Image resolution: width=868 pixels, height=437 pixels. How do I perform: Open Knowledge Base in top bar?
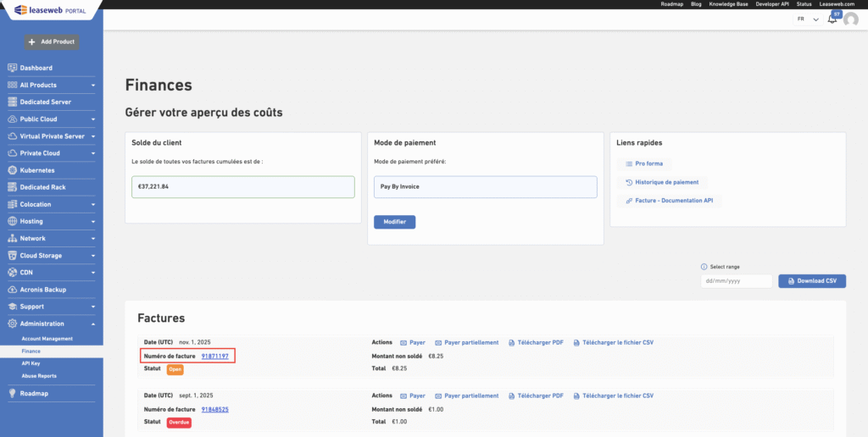(x=728, y=4)
